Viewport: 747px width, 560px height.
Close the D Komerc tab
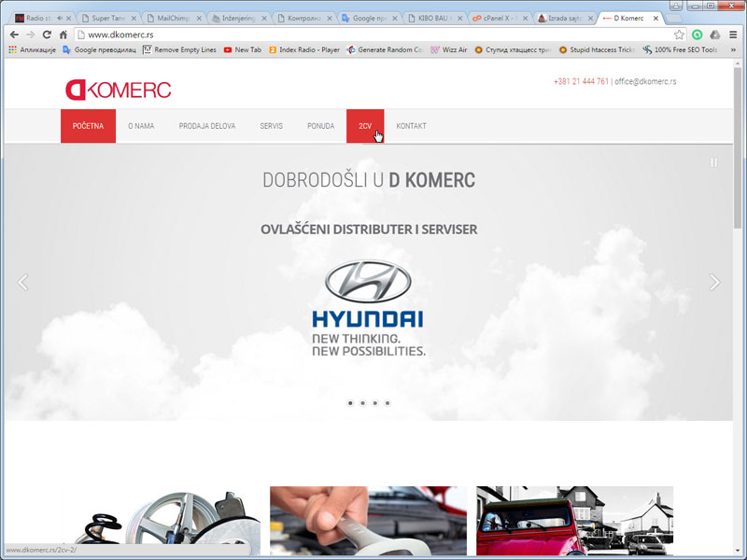[x=655, y=18]
